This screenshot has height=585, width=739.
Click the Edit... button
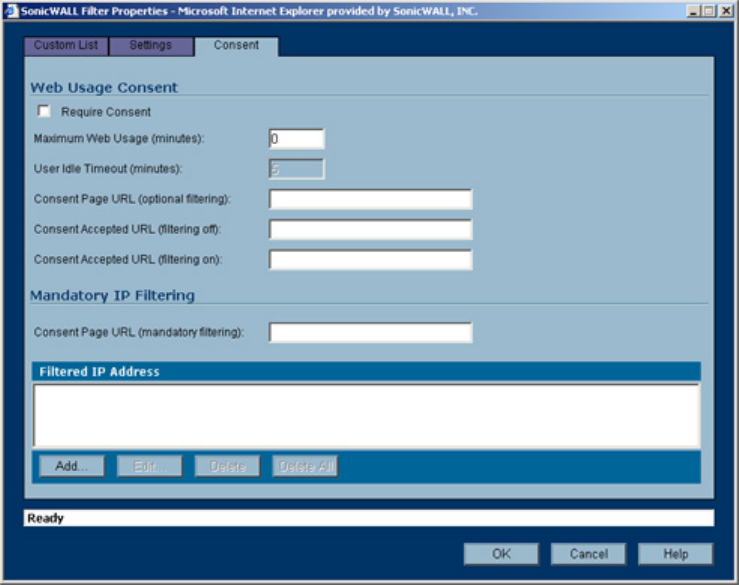tap(149, 466)
